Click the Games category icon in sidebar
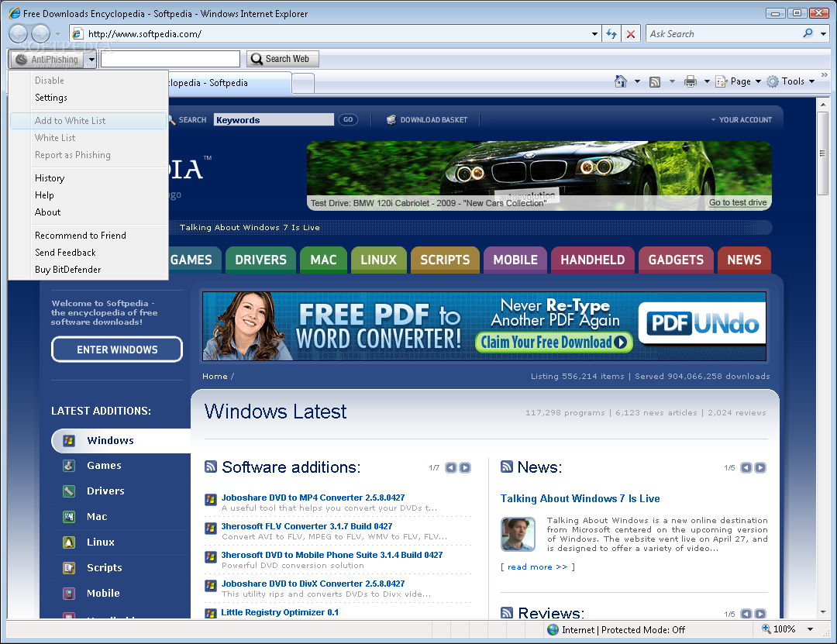Image resolution: width=837 pixels, height=644 pixels. pyautogui.click(x=69, y=466)
